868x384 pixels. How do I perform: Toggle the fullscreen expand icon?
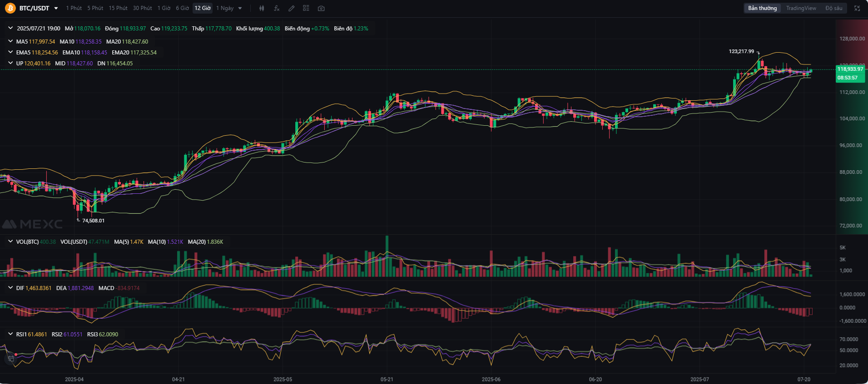click(857, 8)
